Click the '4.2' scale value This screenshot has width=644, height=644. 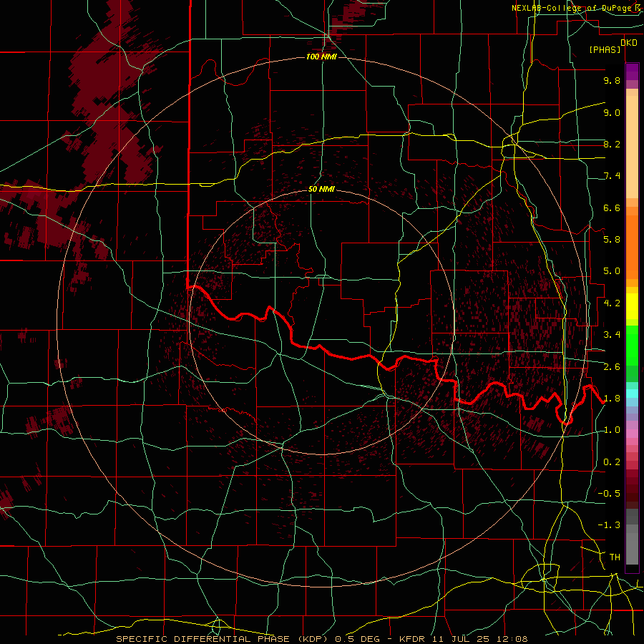click(612, 303)
